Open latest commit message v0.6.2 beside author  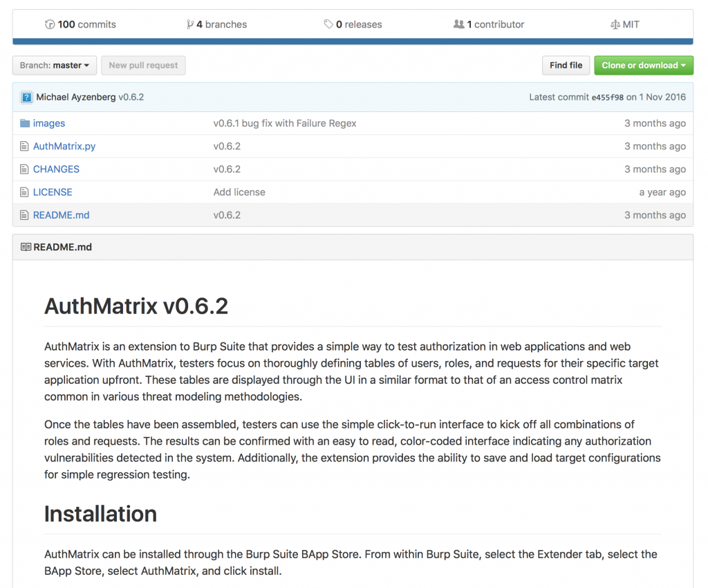click(x=131, y=97)
